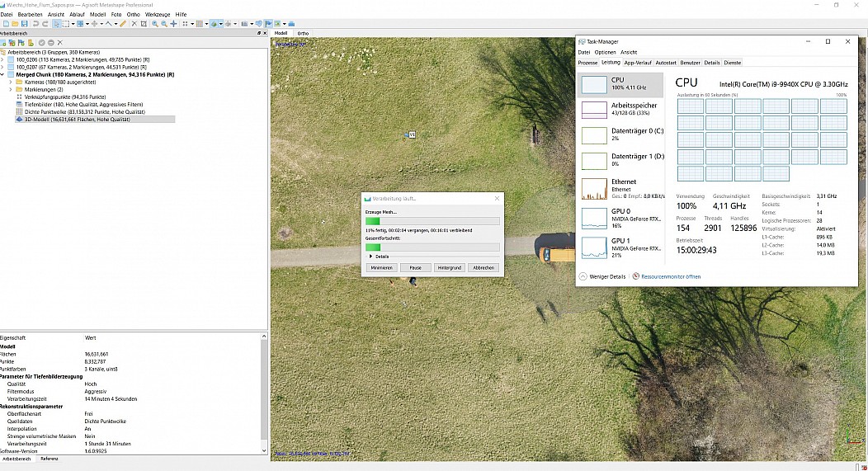Switch to the Ortho view tab
This screenshot has height=471, width=868.
303,33
